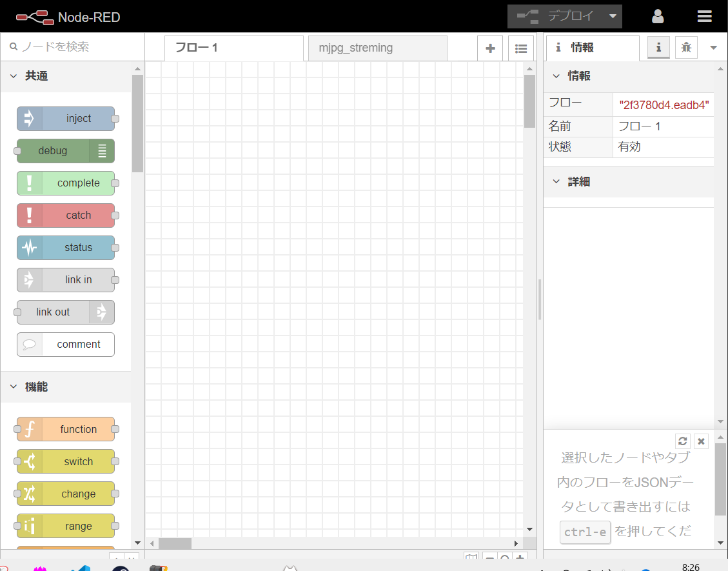Select the link out node
The width and height of the screenshot is (728, 571).
coord(66,312)
